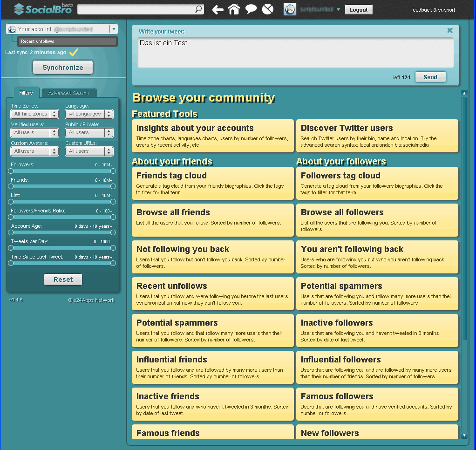This screenshot has width=476, height=450.
Task: Open the Time Zones filter dropdown
Action: click(35, 114)
